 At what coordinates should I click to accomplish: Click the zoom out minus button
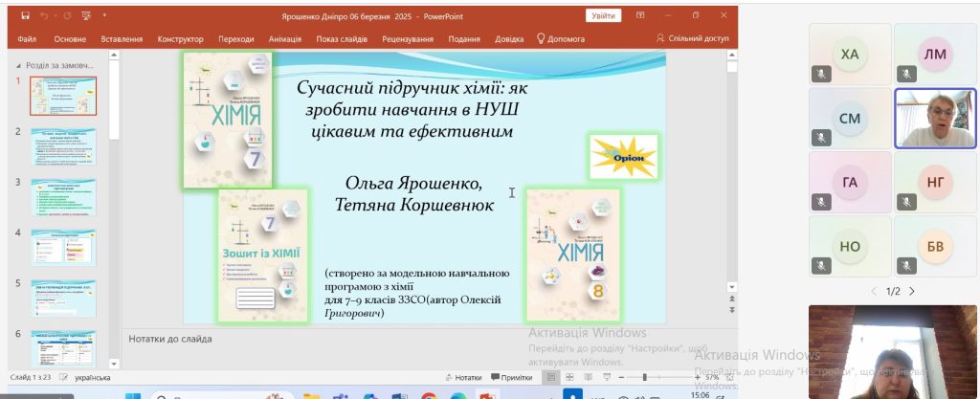(x=621, y=378)
